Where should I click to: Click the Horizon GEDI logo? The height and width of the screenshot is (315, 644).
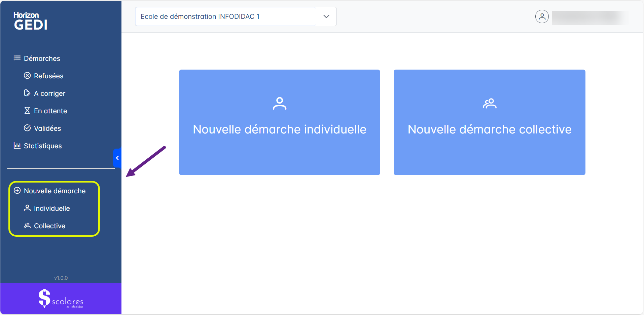(x=30, y=21)
